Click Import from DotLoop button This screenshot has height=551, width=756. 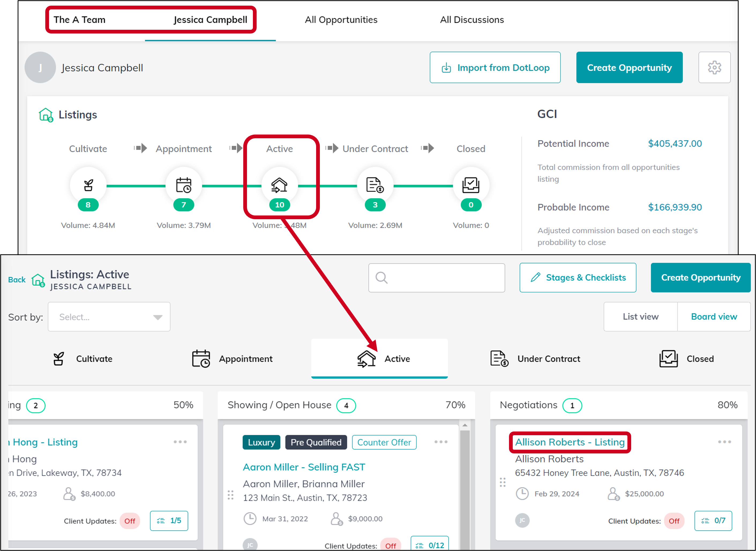[x=495, y=67]
